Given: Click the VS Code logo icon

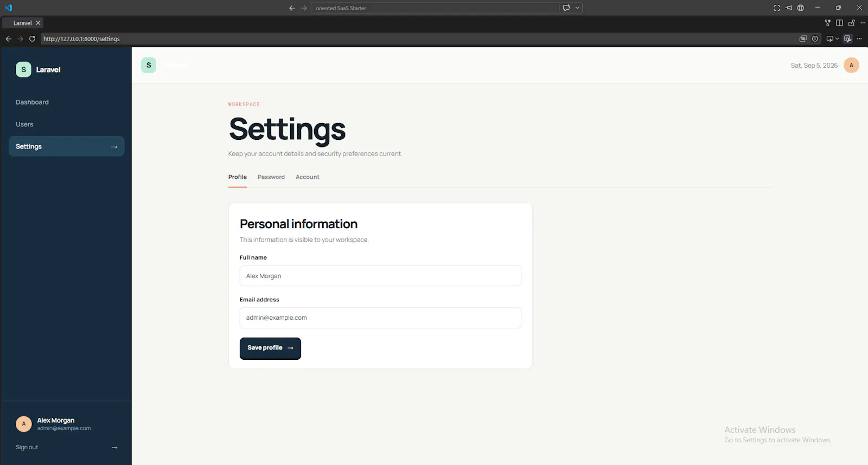Looking at the screenshot, I should (x=8, y=8).
